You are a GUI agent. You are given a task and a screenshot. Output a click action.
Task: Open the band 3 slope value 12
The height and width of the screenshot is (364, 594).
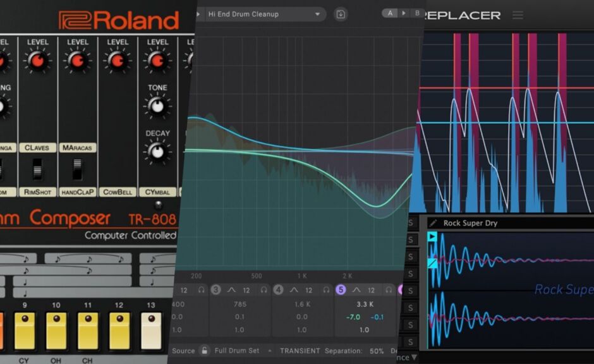[246, 291]
